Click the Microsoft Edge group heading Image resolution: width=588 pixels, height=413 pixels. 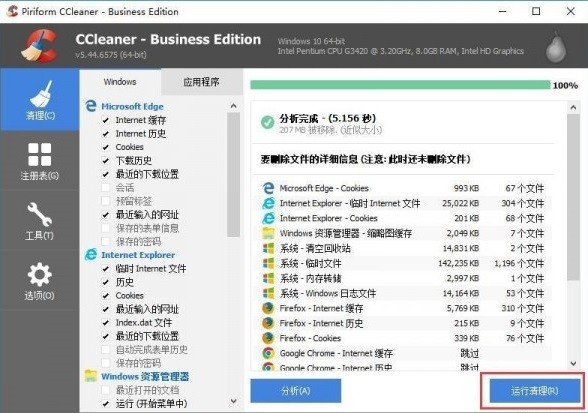(132, 106)
